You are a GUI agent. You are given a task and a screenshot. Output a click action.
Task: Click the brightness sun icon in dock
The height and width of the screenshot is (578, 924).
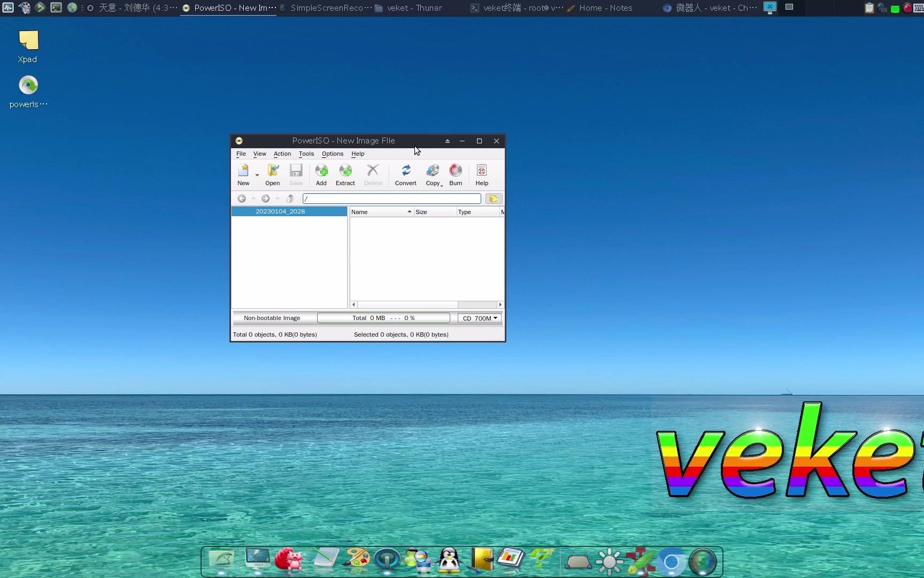click(x=609, y=562)
